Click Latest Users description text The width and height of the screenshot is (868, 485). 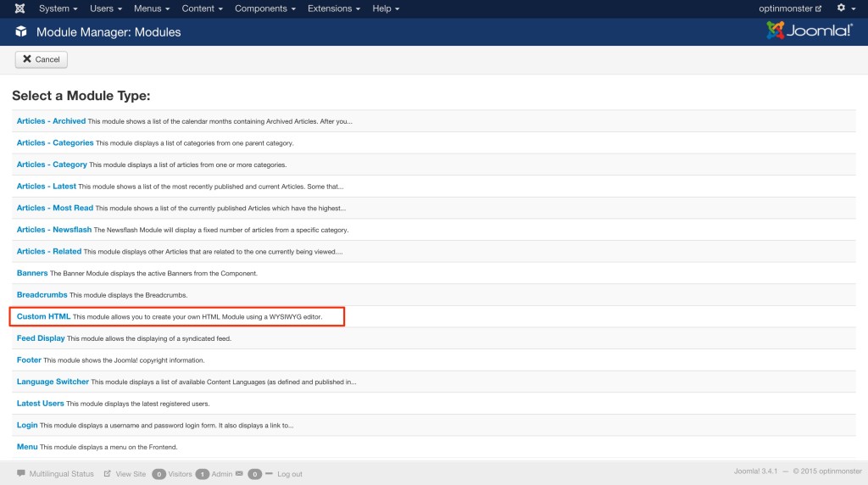[138, 404]
